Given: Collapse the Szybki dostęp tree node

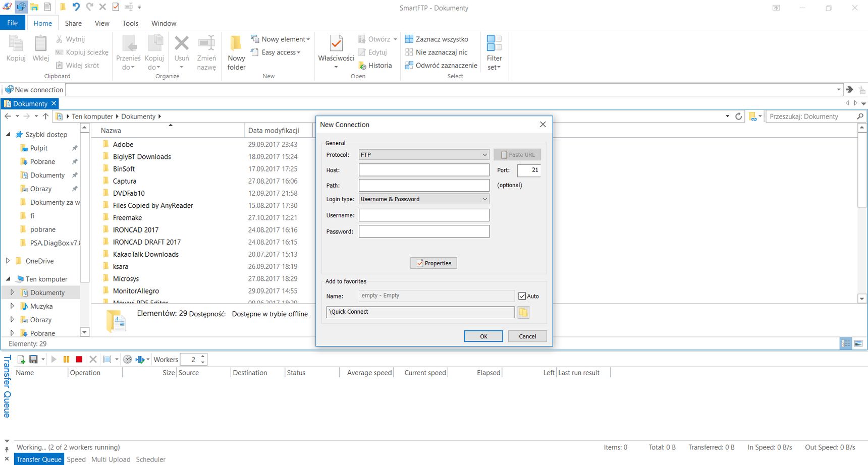Looking at the screenshot, I should [x=8, y=135].
